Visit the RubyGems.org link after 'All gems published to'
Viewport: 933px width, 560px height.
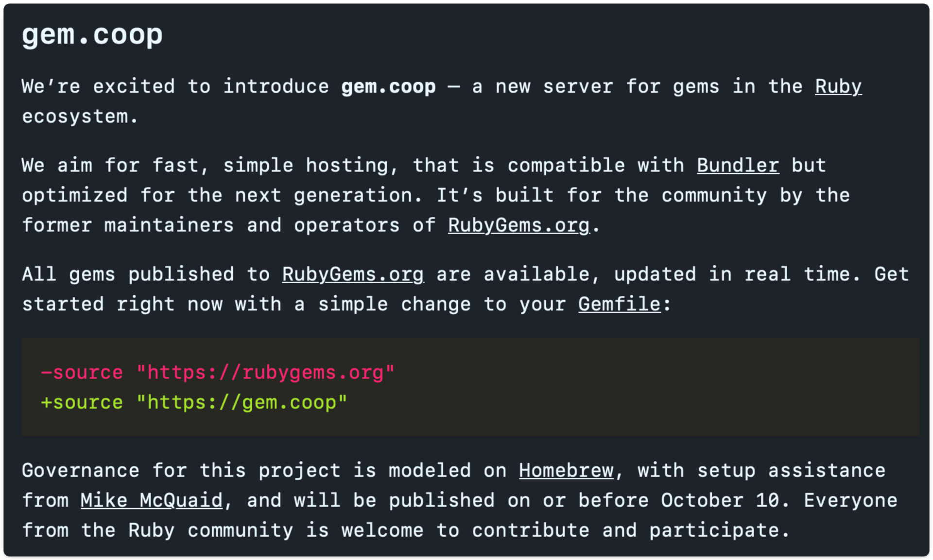click(x=353, y=275)
